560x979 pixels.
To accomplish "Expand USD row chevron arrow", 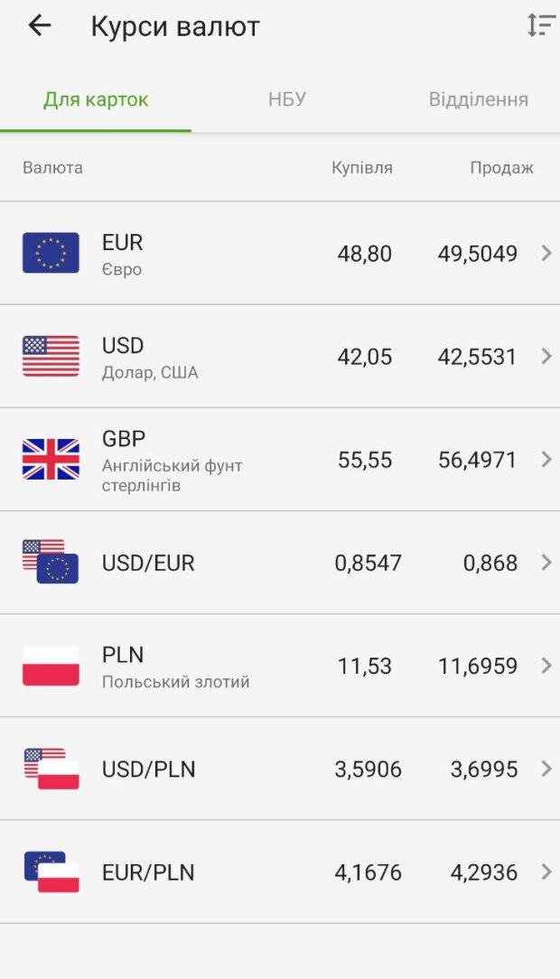I will [546, 356].
